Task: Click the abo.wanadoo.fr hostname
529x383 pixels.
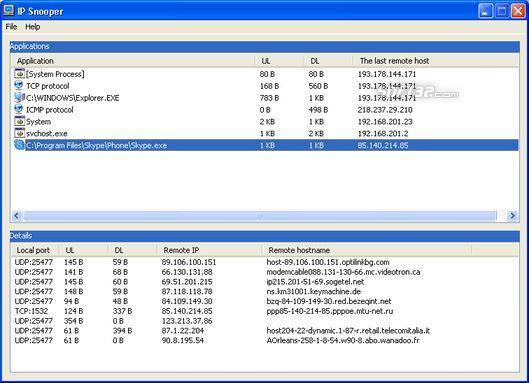Action: point(343,340)
